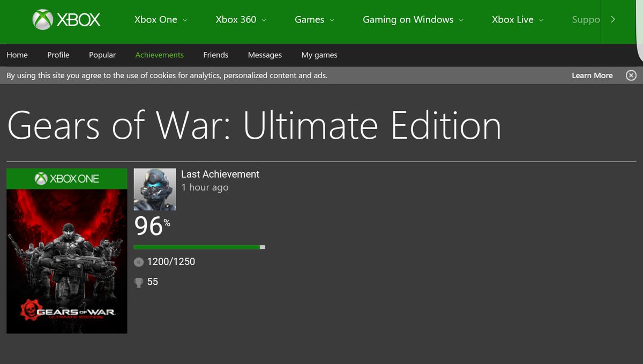
Task: Expand the Xbox 360 dropdown menu
Action: (x=241, y=20)
